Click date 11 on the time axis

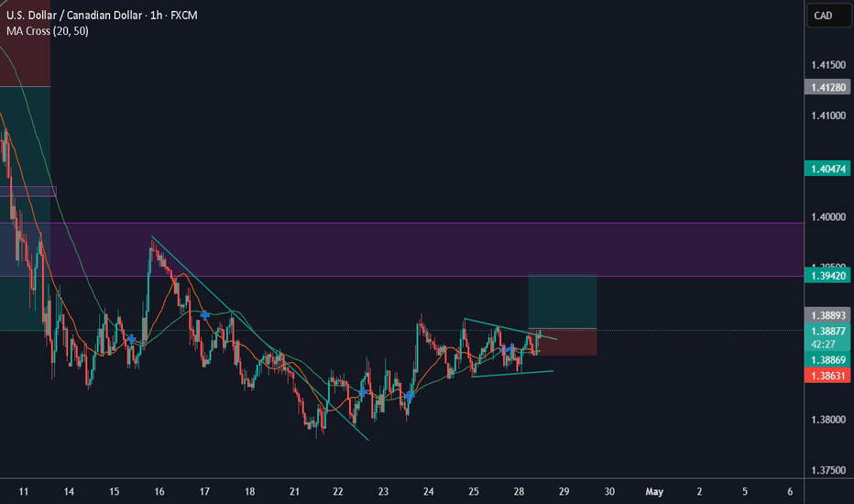pyautogui.click(x=24, y=491)
